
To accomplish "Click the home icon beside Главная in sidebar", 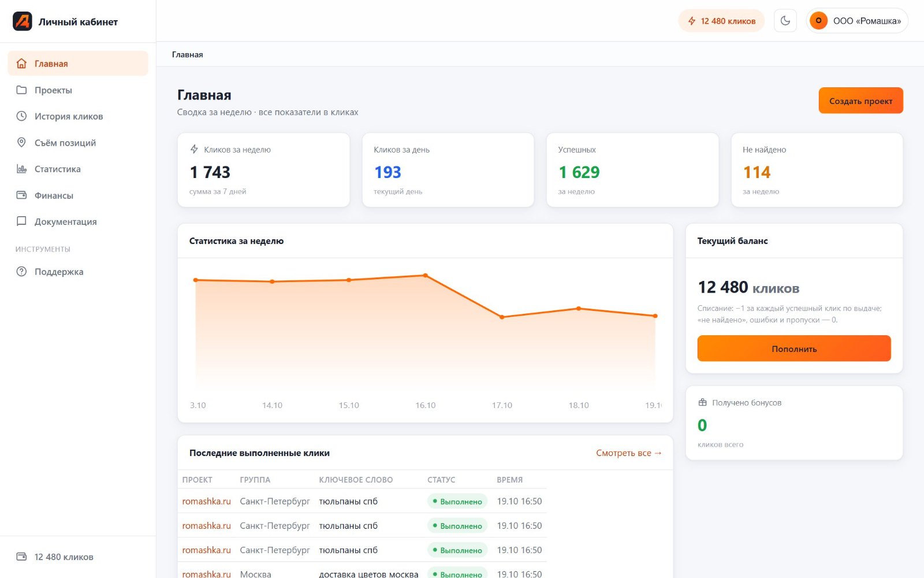I will [x=21, y=64].
